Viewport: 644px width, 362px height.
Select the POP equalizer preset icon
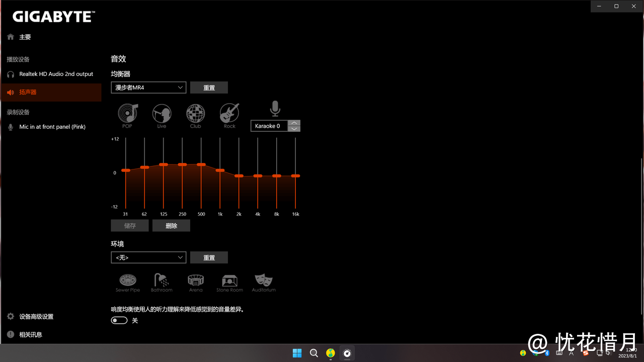(x=128, y=114)
